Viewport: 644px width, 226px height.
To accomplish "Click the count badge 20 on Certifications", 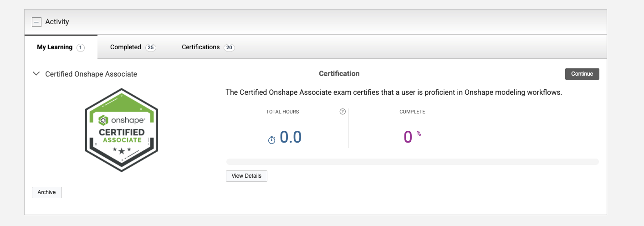I will point(230,47).
